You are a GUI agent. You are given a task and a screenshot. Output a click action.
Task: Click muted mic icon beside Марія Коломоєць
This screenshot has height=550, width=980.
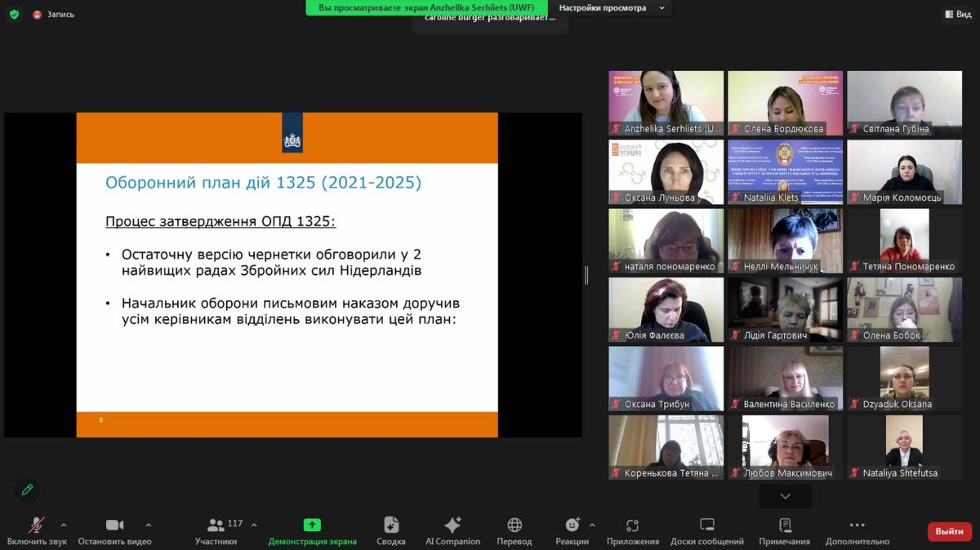855,197
